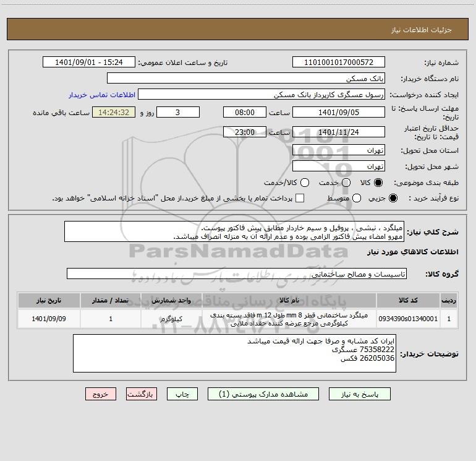Viewport: 476px width, 461px height.
Task: Click the استان محل تحویل field
Action: tap(338, 150)
